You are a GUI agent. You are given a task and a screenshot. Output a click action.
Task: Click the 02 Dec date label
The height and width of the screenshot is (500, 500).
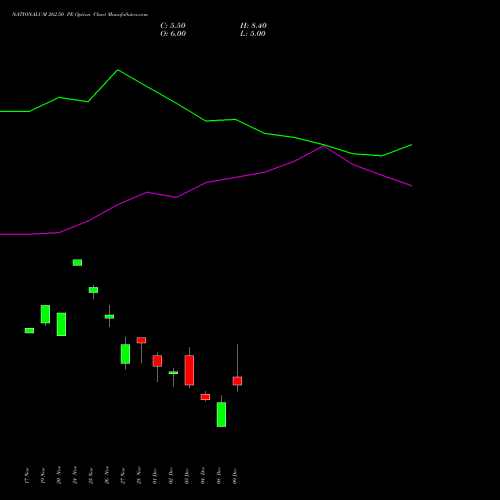(171, 476)
